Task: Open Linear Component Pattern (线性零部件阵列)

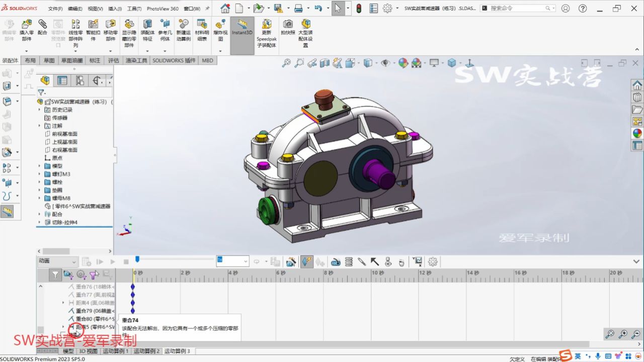Action: pyautogui.click(x=75, y=33)
